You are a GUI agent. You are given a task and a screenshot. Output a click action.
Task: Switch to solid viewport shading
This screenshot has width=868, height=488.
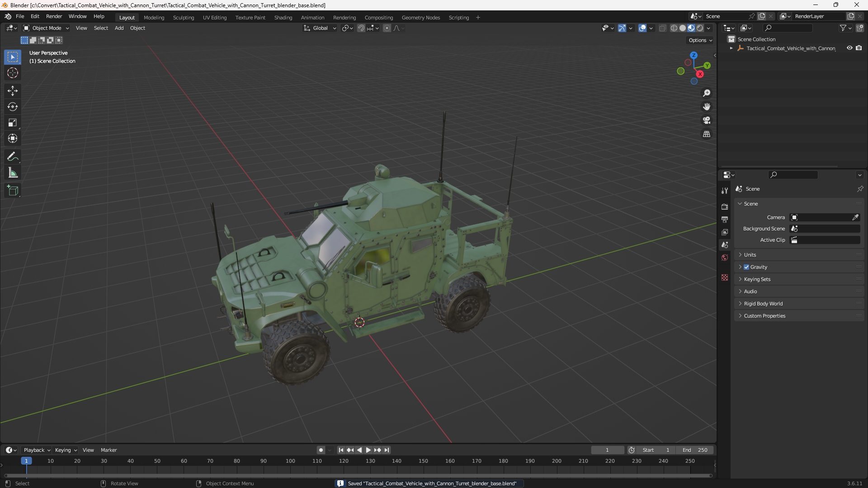(683, 28)
